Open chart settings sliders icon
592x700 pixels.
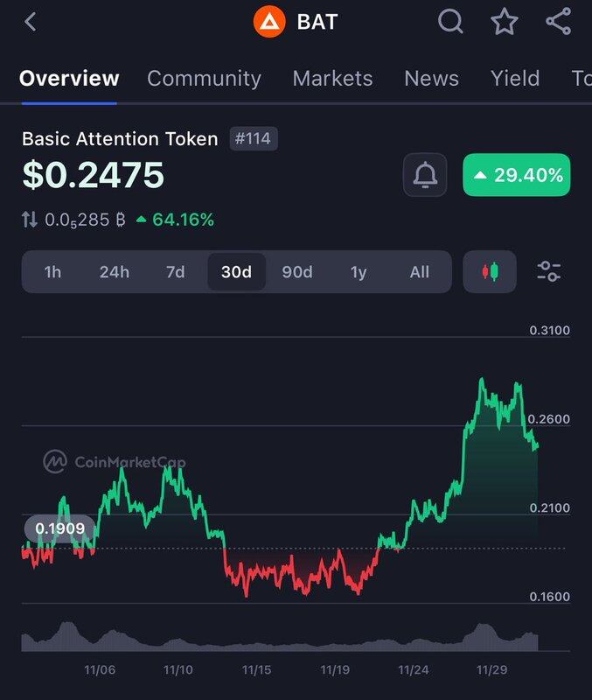tap(549, 271)
